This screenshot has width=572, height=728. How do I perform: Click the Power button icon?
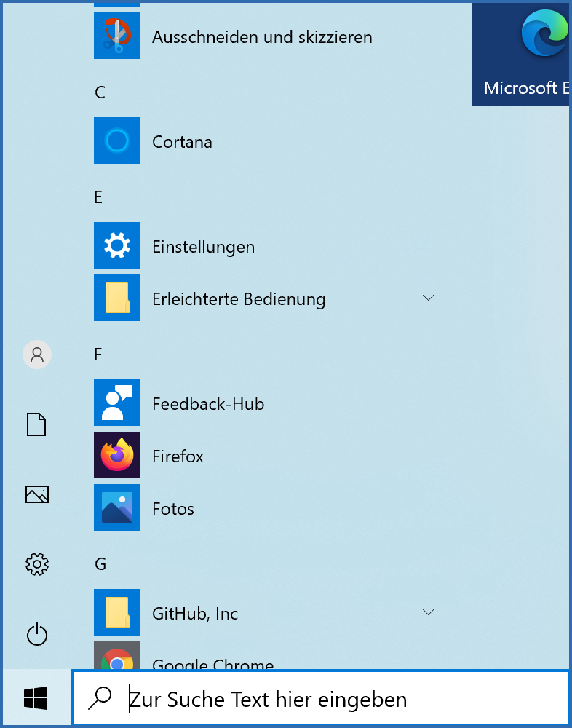coord(37,634)
